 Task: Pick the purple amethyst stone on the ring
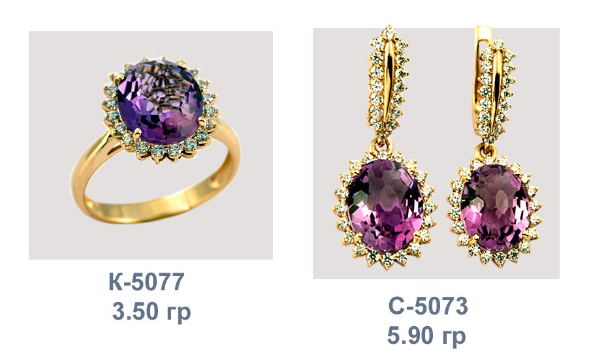click(160, 102)
